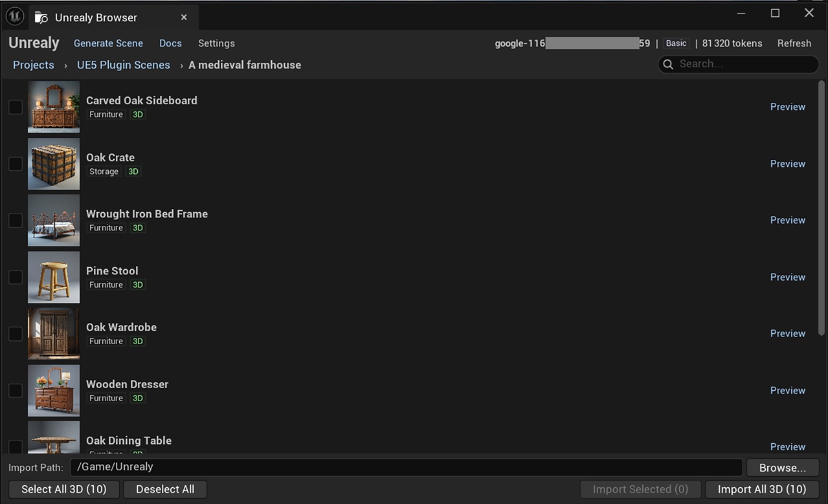Open the Oak Crate thumbnail
This screenshot has width=828, height=504.
pos(54,164)
